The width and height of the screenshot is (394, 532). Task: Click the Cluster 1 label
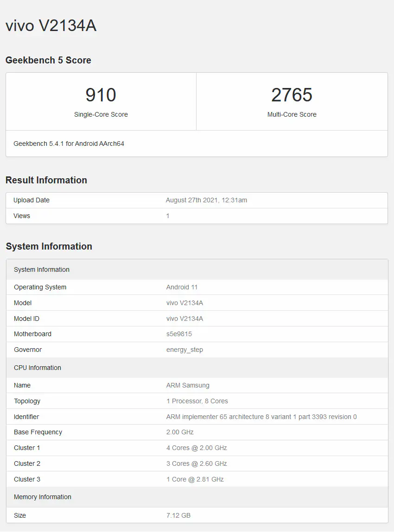pos(27,448)
